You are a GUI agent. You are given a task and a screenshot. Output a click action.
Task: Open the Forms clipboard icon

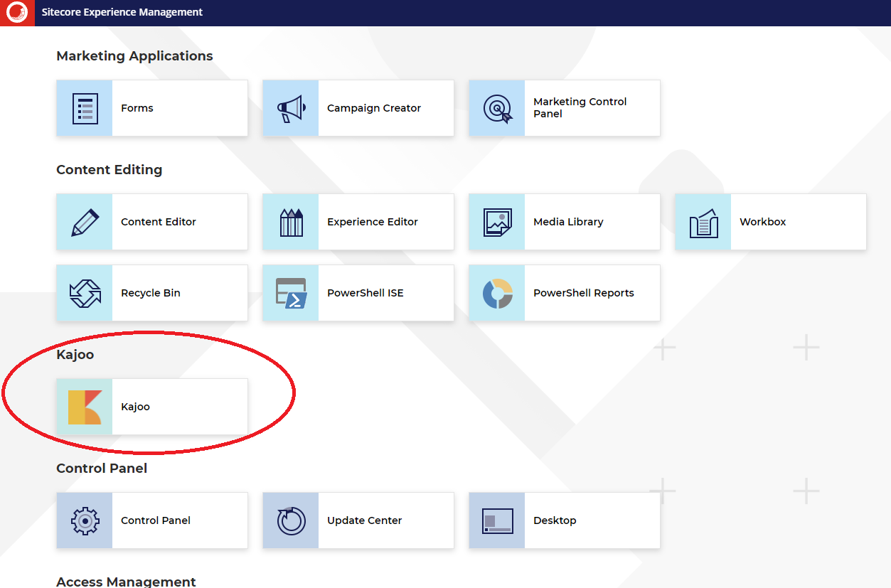85,108
